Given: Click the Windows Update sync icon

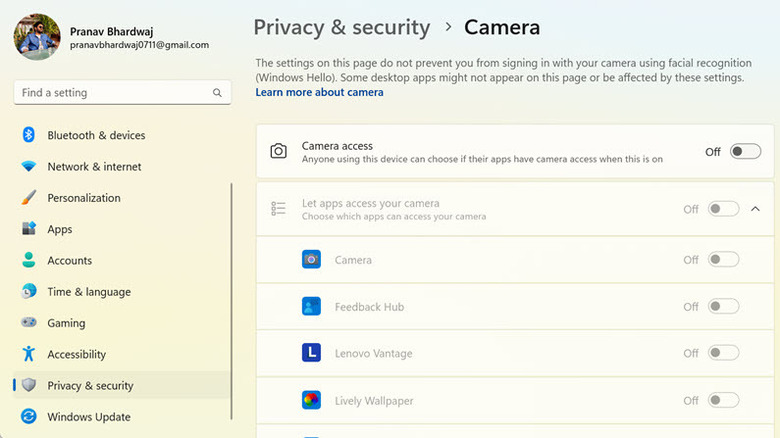Looking at the screenshot, I should (x=29, y=417).
